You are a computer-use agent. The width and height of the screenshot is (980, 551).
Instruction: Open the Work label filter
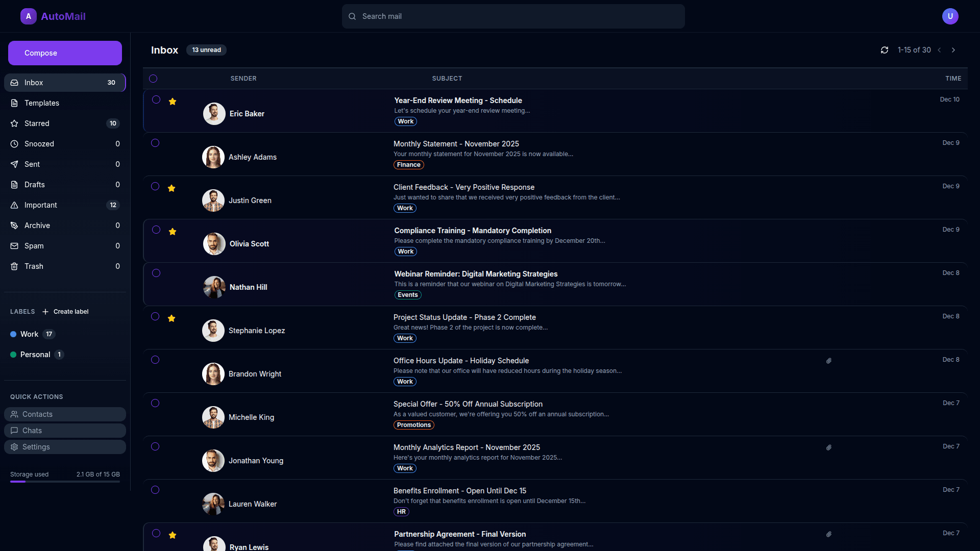[x=29, y=334]
